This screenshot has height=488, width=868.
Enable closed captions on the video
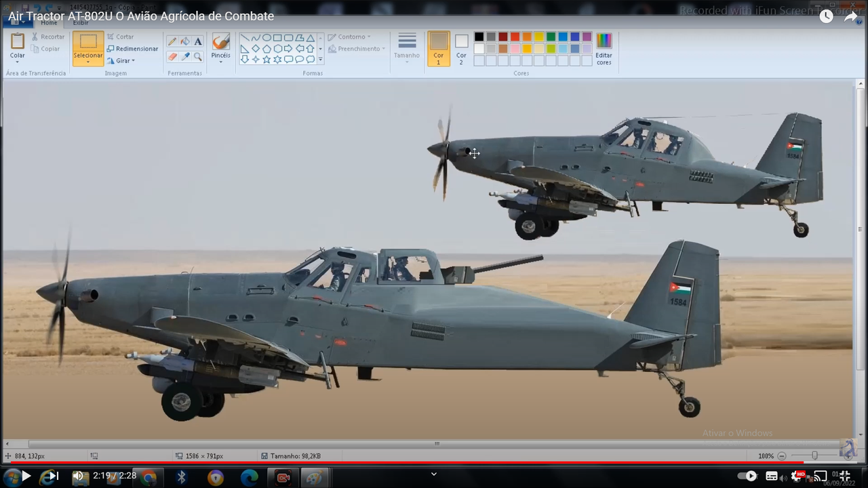(771, 476)
